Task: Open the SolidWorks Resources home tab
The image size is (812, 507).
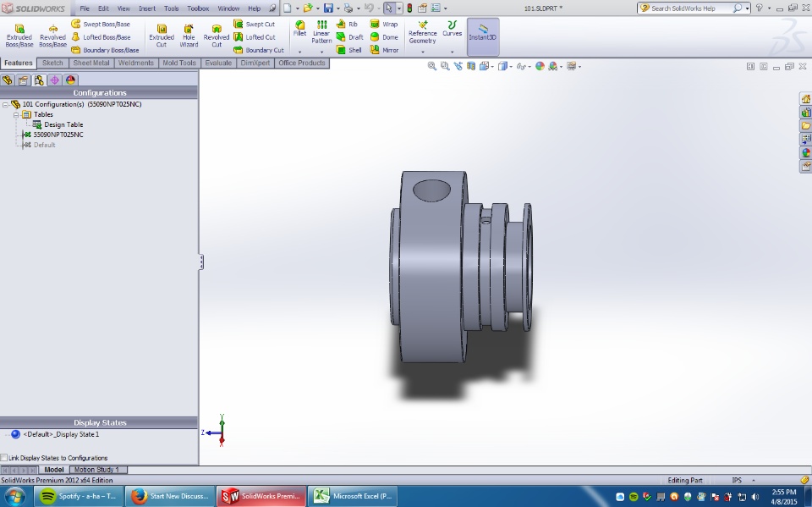Action: (x=806, y=99)
